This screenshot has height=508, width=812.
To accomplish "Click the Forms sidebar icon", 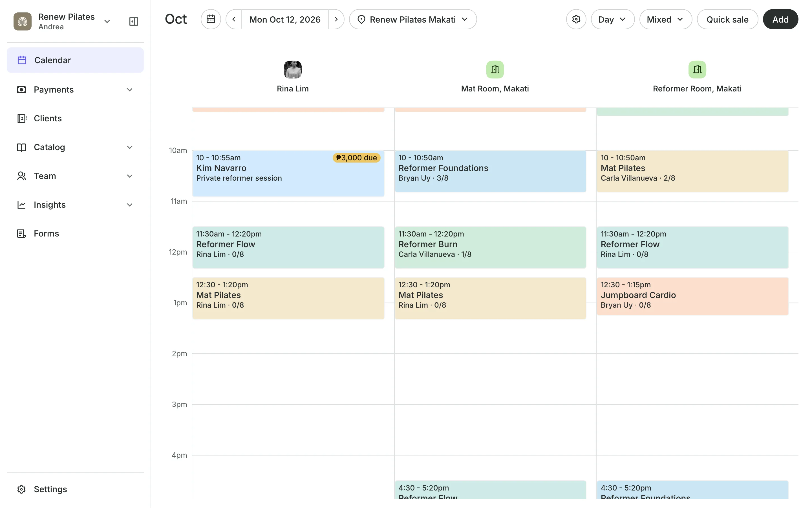I will click(21, 233).
